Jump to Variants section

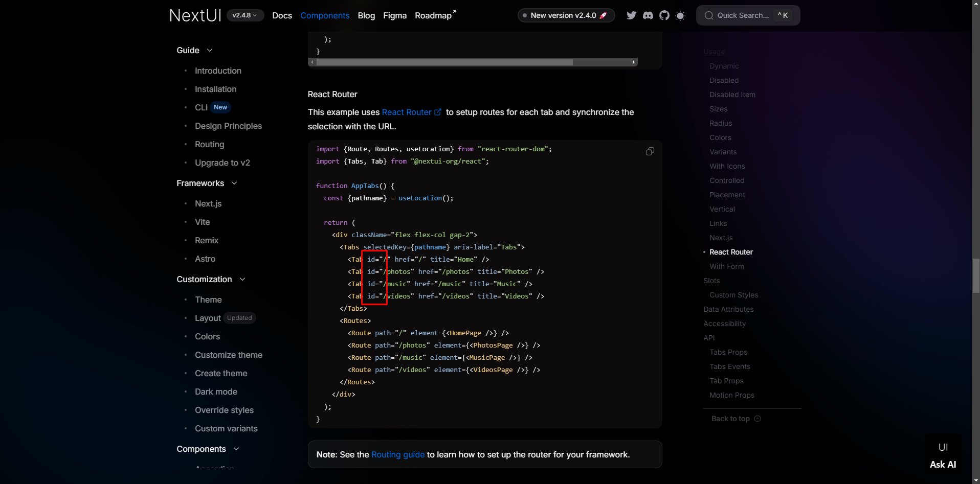click(723, 152)
